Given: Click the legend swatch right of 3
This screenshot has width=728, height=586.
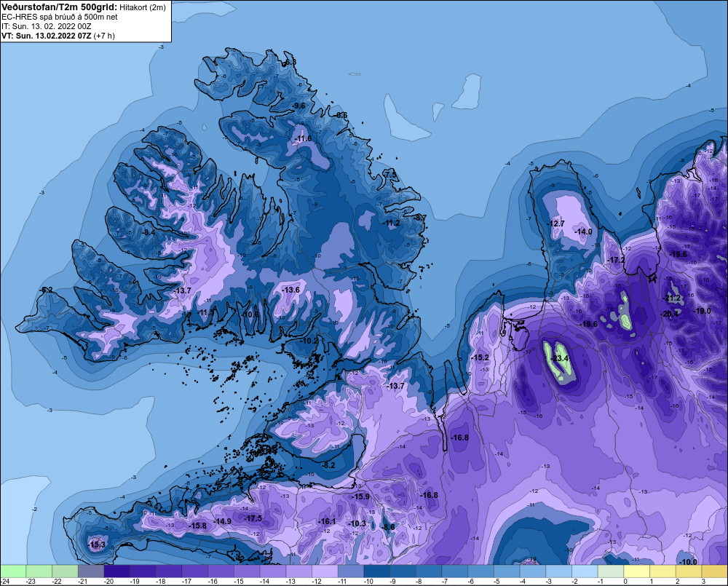Looking at the screenshot, I should click(x=715, y=571).
